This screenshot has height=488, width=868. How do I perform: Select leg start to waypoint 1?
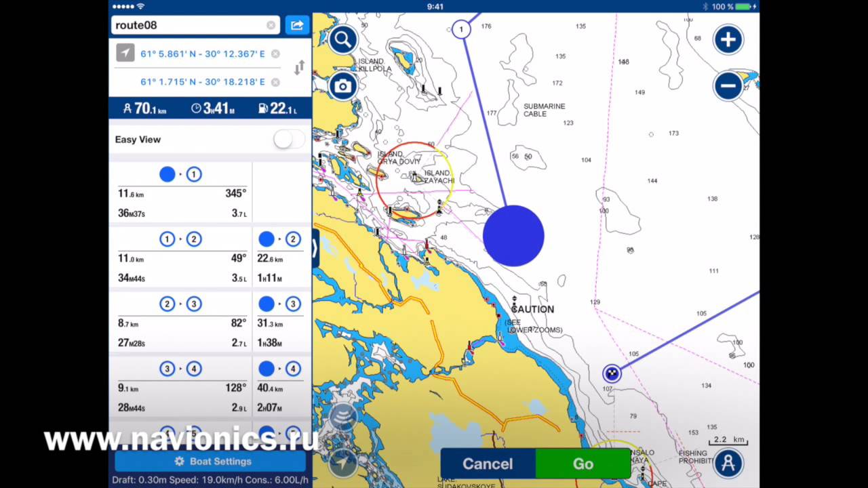point(180,193)
